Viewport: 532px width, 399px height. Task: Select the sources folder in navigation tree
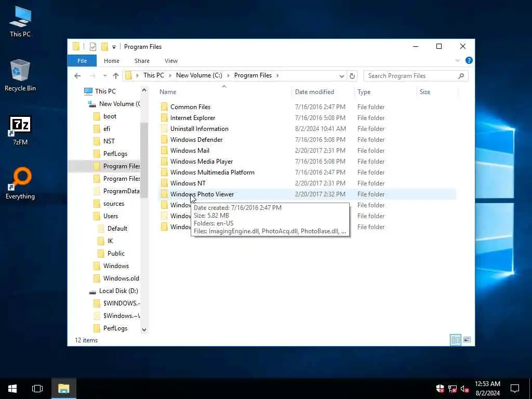(x=114, y=204)
